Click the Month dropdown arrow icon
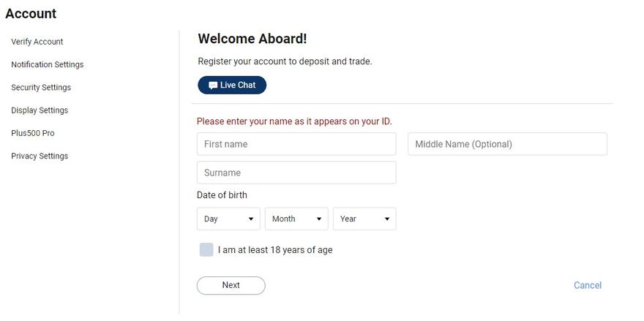Viewport: 644px width, 321px height. [x=319, y=219]
